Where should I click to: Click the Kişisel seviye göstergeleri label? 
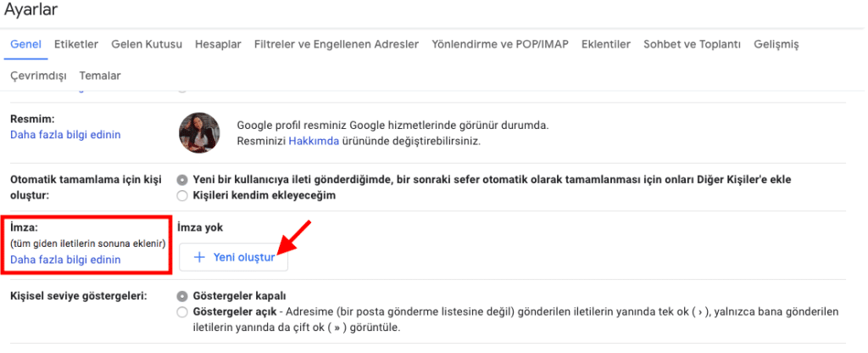pos(79,295)
